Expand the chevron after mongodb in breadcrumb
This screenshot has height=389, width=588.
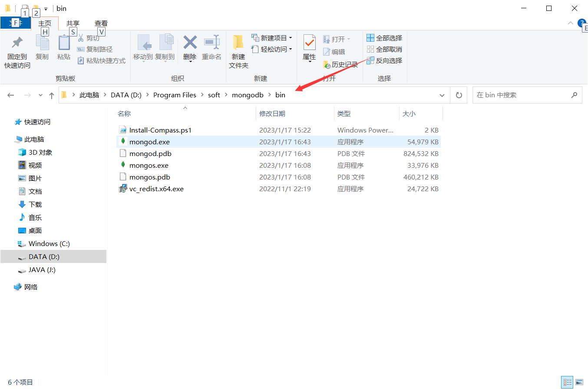269,95
